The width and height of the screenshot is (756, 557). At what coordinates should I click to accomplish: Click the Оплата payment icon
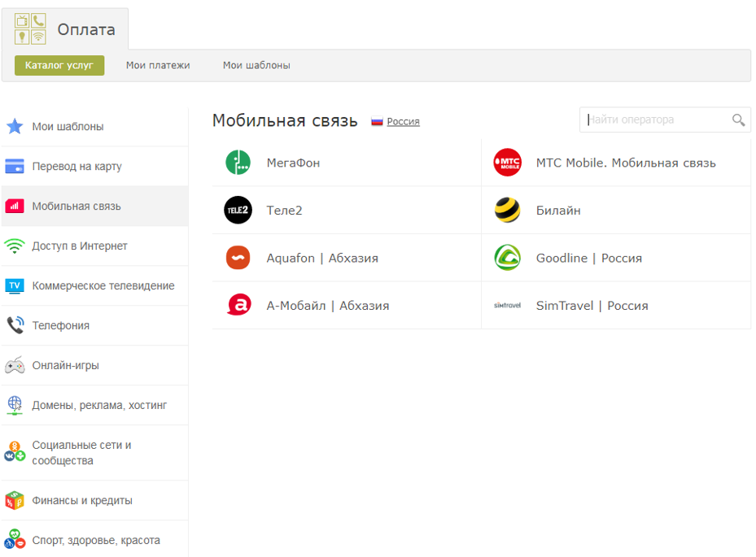point(30,29)
